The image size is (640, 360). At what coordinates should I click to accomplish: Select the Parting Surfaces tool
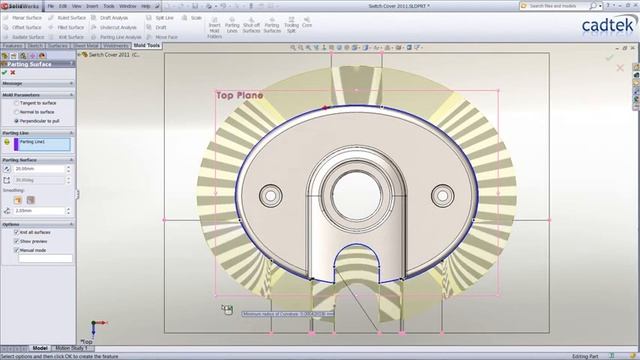tap(272, 25)
